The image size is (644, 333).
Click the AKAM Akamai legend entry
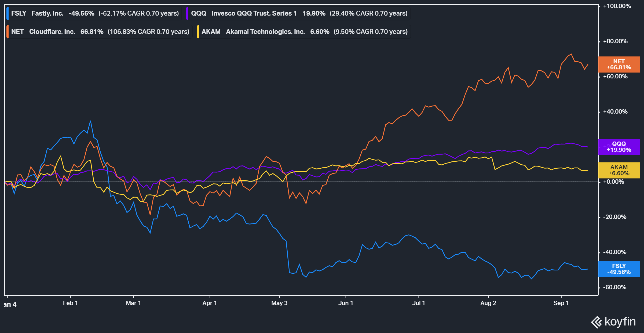tap(303, 32)
